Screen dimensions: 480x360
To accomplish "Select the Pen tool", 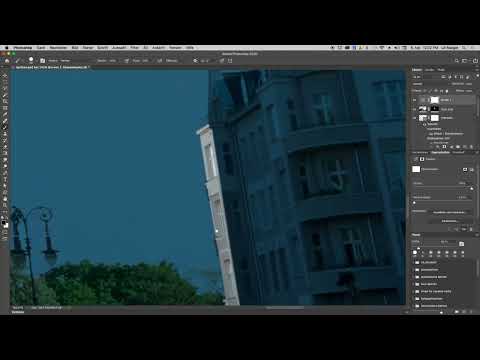I will coord(5,172).
